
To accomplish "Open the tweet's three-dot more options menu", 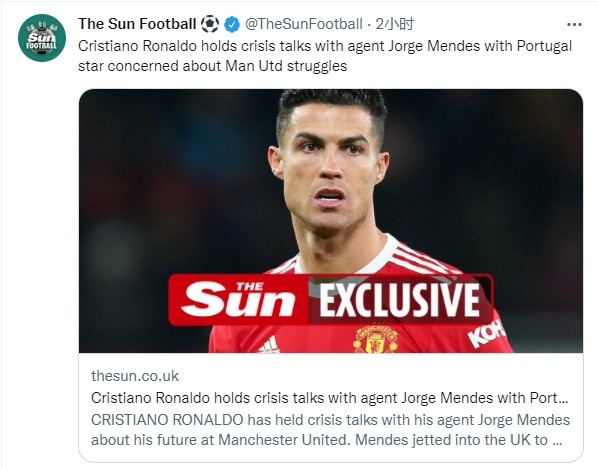I will point(574,25).
